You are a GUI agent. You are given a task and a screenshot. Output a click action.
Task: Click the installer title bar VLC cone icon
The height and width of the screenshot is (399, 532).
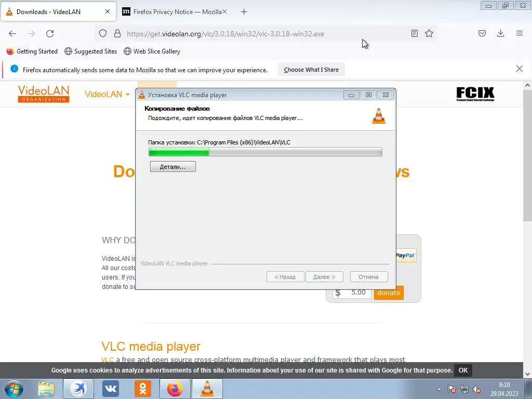pos(142,95)
